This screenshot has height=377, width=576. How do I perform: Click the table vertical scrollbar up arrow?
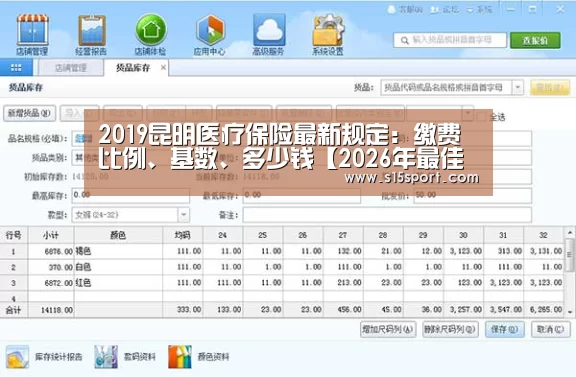pos(570,233)
